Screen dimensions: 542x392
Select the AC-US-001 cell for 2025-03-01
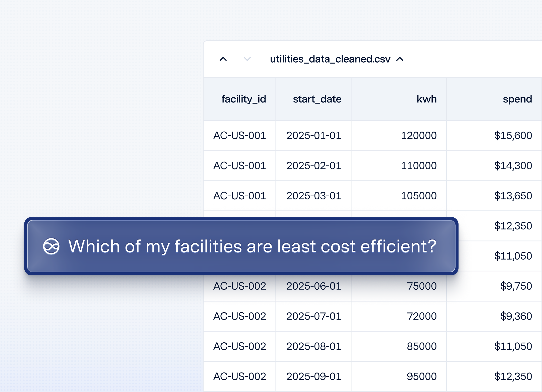(x=240, y=196)
